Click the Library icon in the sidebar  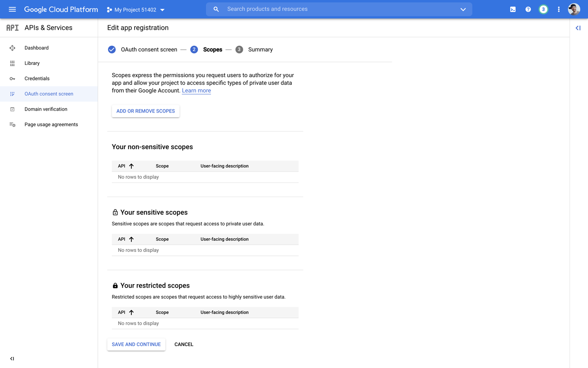pos(12,63)
